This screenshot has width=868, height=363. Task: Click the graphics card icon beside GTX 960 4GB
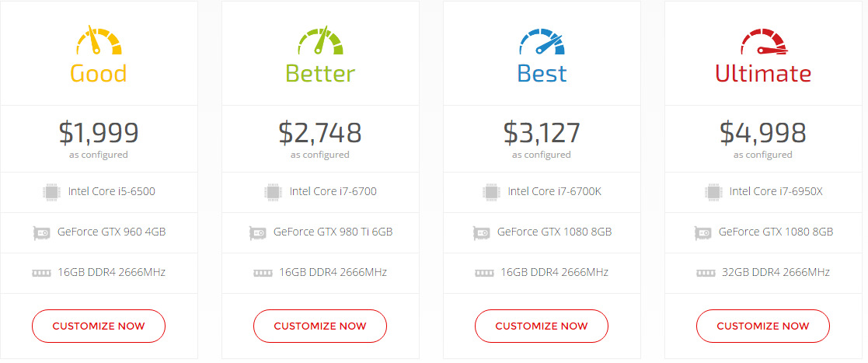click(41, 232)
